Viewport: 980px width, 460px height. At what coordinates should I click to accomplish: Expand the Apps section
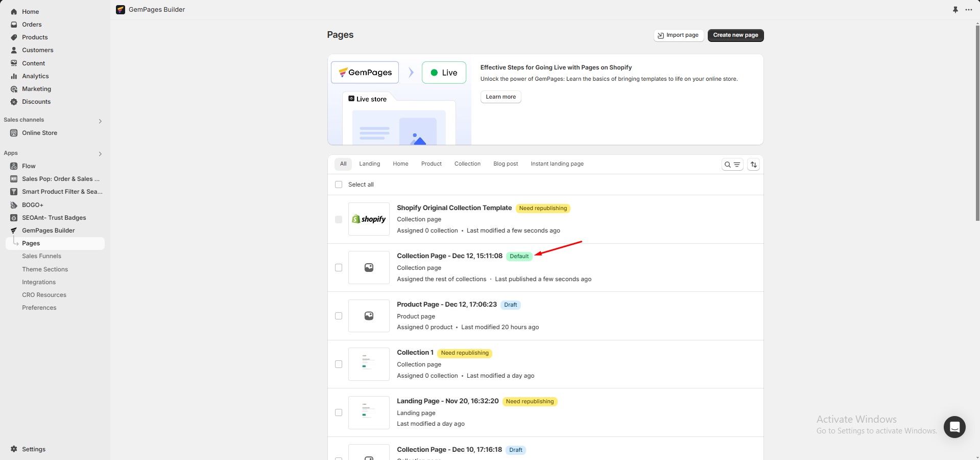coord(100,154)
